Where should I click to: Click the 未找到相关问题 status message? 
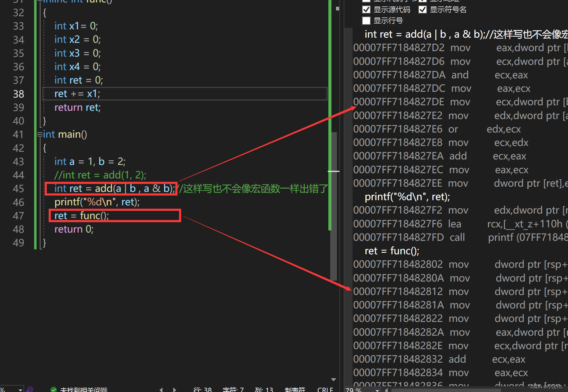pyautogui.click(x=84, y=389)
